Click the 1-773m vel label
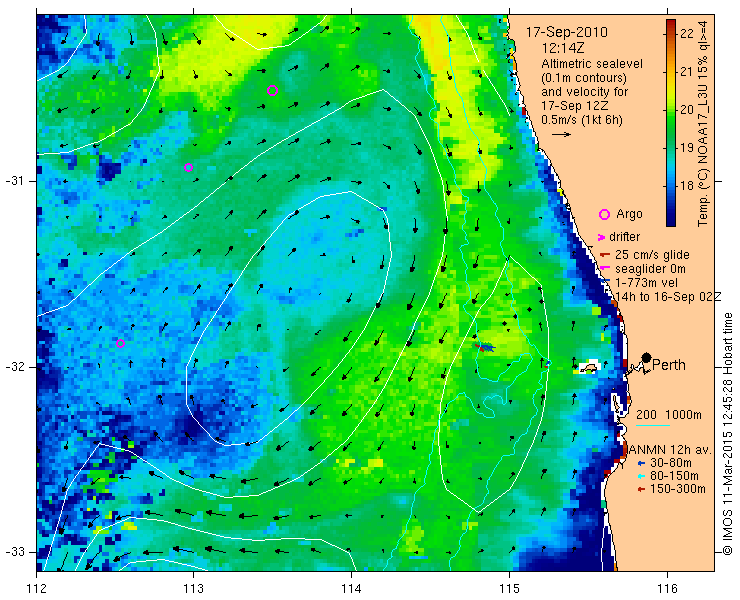 (x=647, y=283)
